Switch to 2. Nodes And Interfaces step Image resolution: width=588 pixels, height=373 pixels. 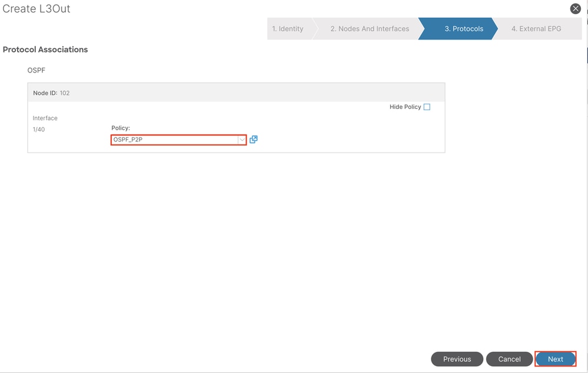point(370,29)
